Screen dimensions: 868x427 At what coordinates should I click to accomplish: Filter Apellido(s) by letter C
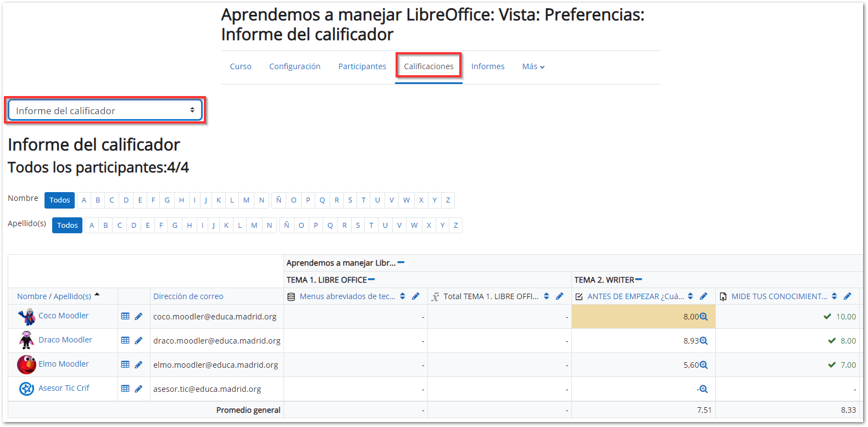tap(119, 225)
